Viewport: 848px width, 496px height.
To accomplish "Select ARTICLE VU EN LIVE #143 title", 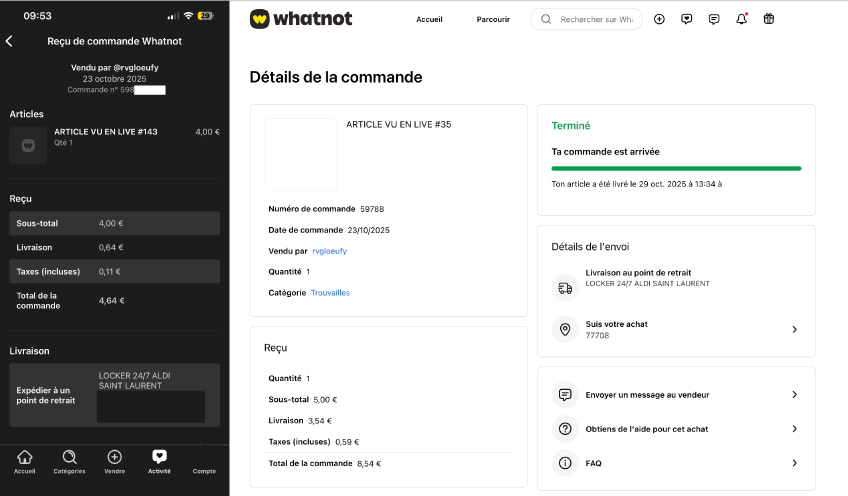I will (x=105, y=132).
